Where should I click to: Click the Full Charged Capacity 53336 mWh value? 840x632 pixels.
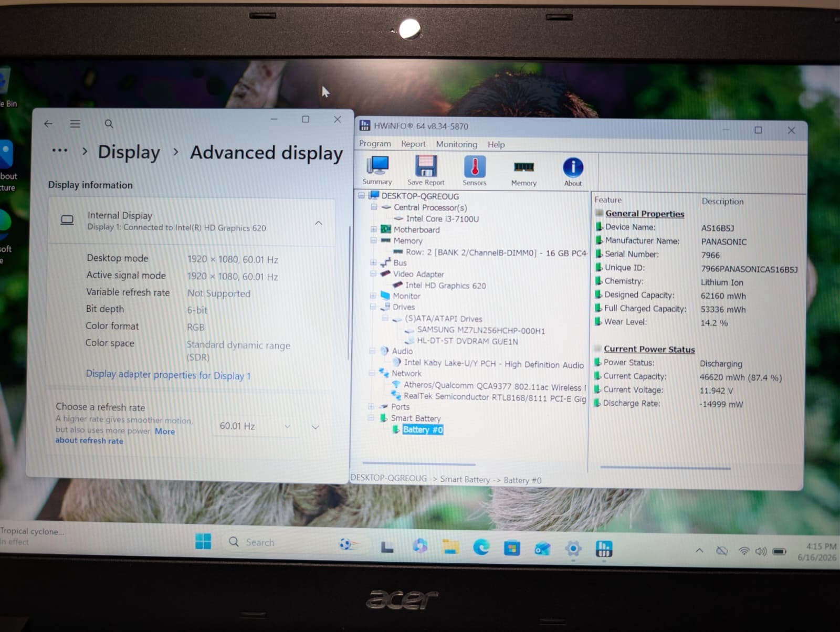pos(722,310)
